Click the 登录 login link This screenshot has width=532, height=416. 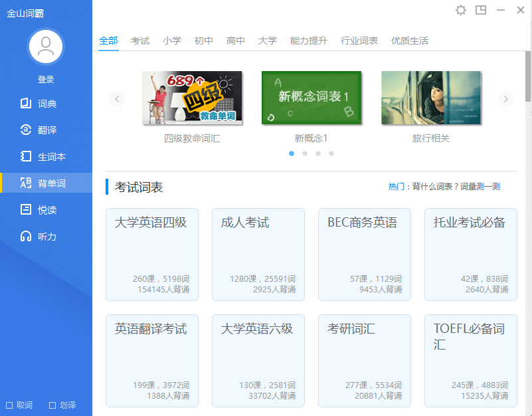pyautogui.click(x=46, y=80)
